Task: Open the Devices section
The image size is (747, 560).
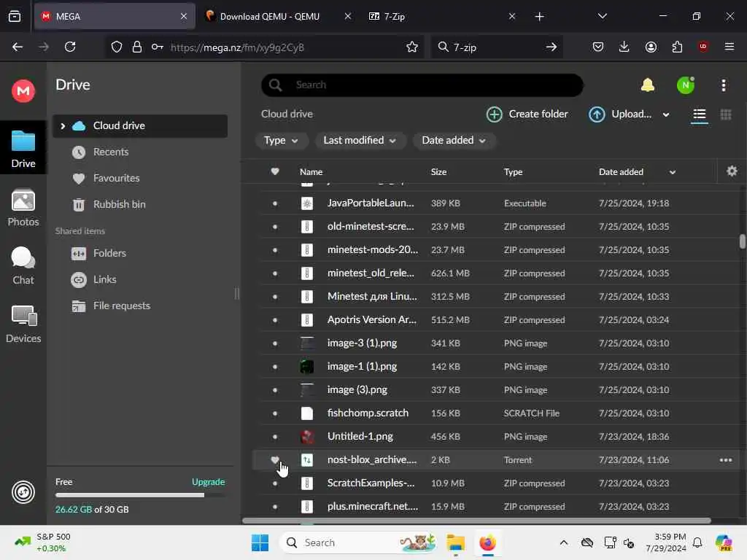Action: click(x=23, y=324)
